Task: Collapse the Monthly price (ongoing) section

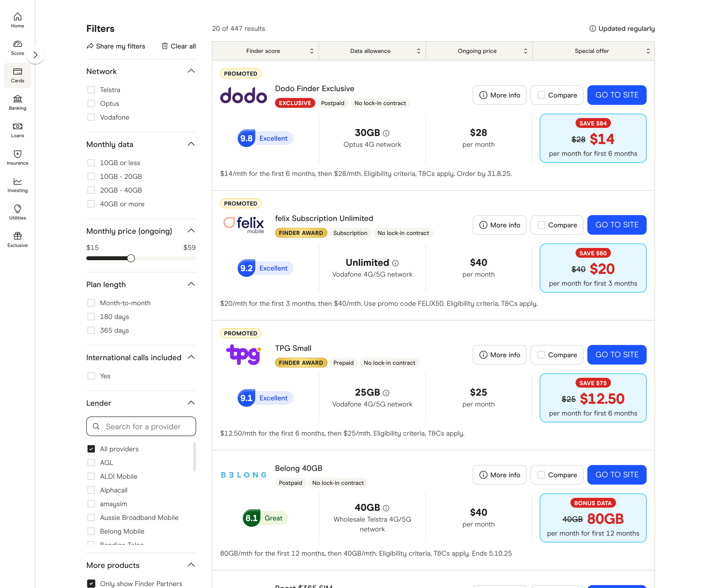Action: click(x=191, y=231)
